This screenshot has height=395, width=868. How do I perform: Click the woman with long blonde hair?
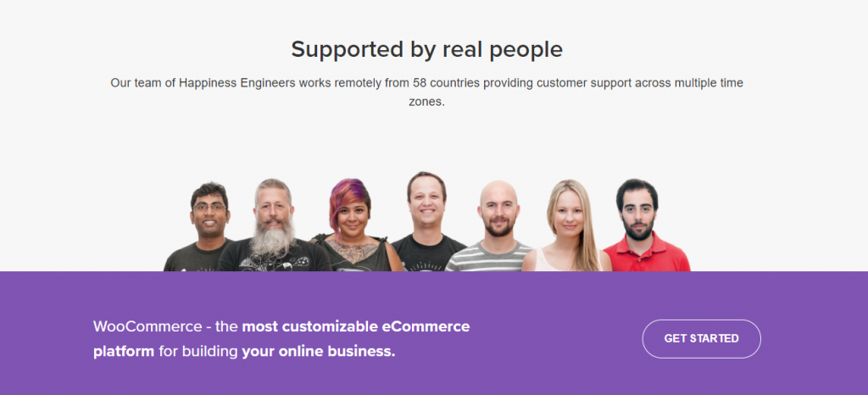(x=568, y=225)
